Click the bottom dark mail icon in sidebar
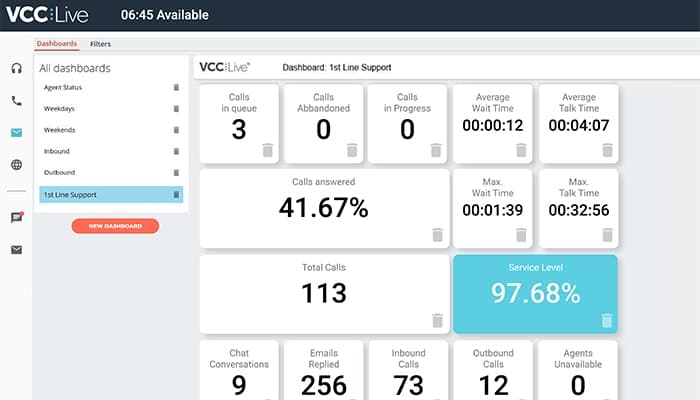 coord(16,249)
